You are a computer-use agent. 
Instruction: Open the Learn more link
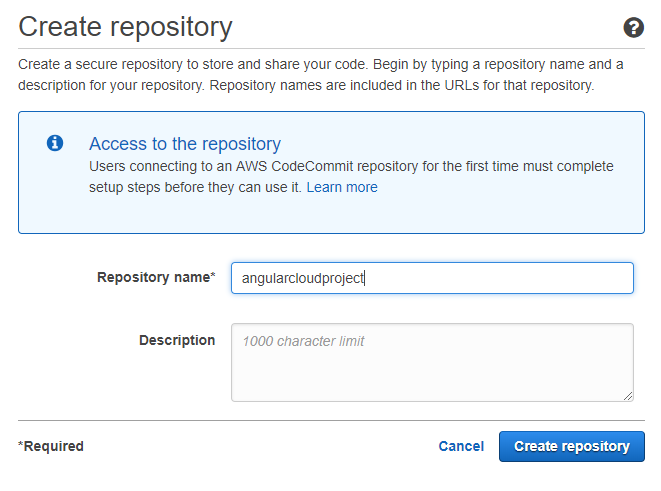tap(342, 187)
